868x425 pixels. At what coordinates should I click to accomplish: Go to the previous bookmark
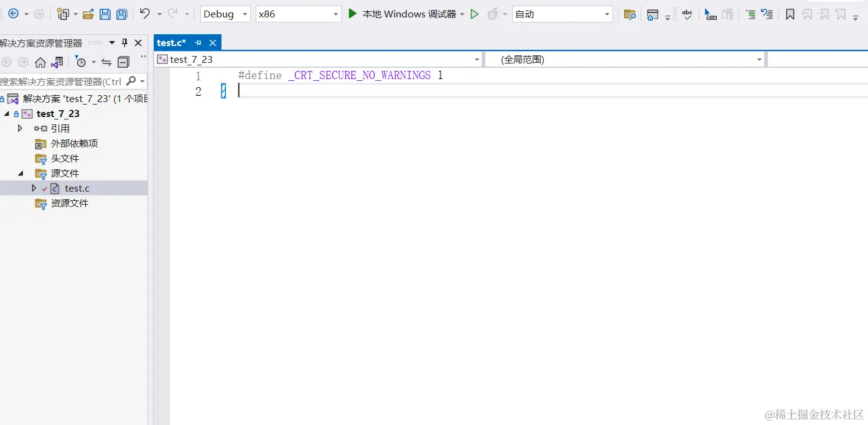tap(807, 14)
